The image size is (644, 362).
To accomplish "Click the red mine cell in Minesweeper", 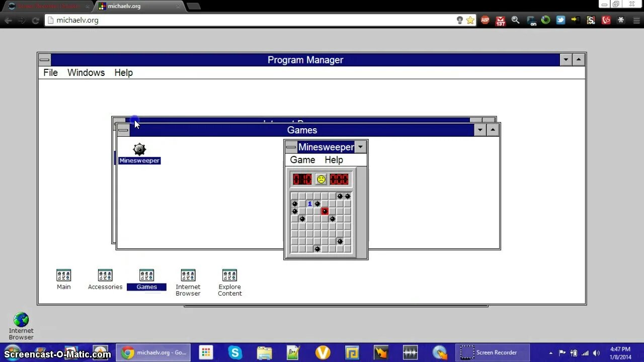I will [325, 211].
